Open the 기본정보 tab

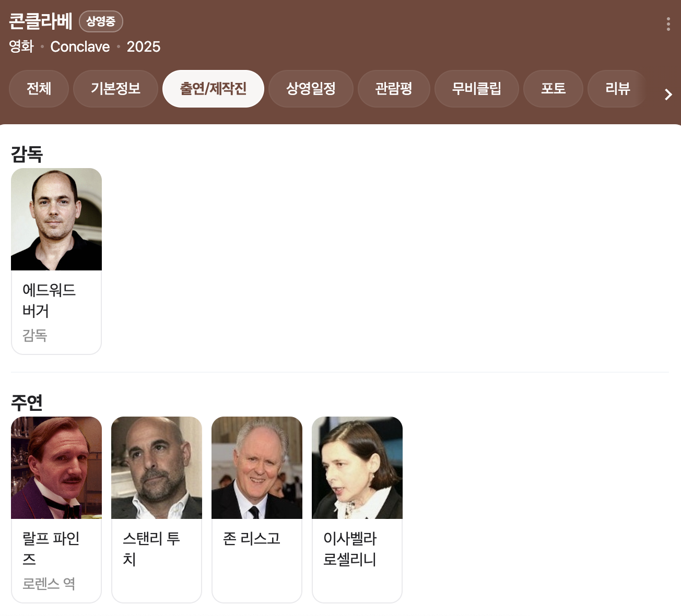[x=116, y=89]
